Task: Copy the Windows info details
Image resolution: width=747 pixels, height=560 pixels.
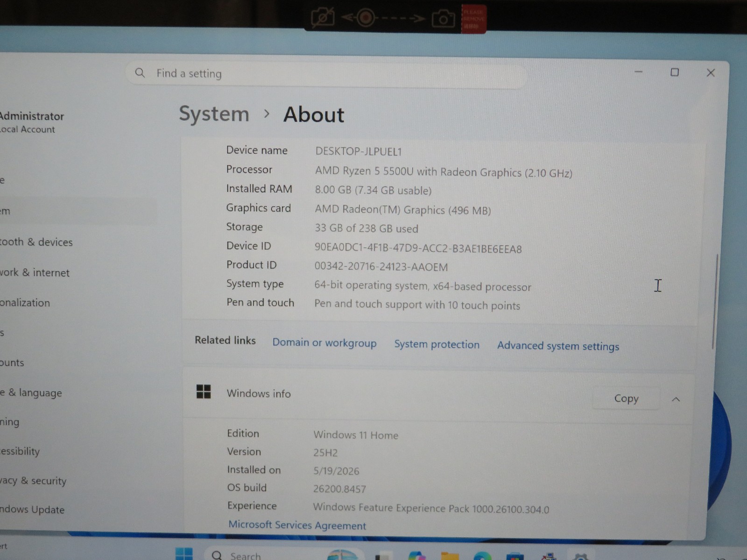Action: 626,399
